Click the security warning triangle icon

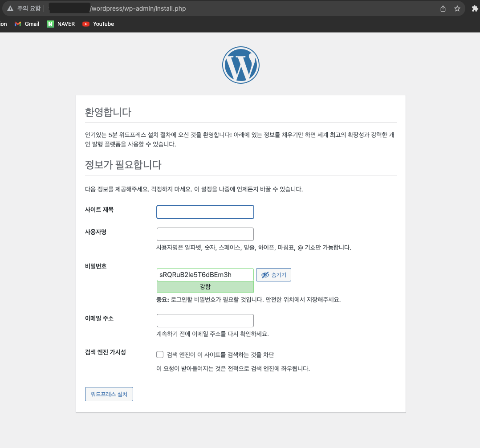click(x=10, y=8)
